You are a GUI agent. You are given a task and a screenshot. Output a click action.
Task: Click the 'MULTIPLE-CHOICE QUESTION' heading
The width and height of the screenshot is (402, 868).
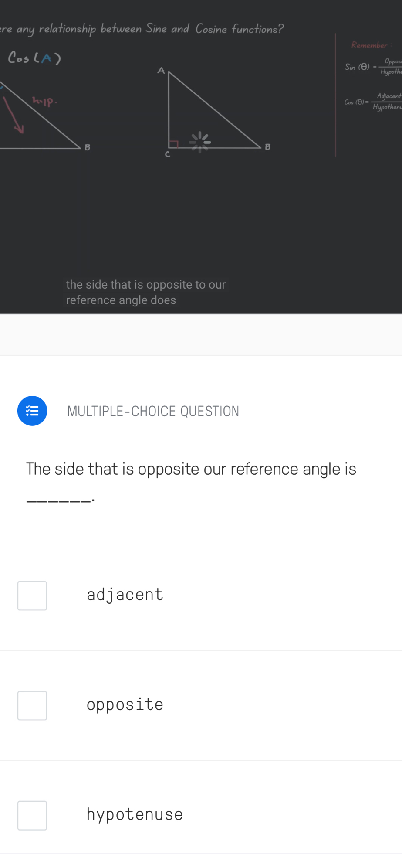tap(153, 411)
